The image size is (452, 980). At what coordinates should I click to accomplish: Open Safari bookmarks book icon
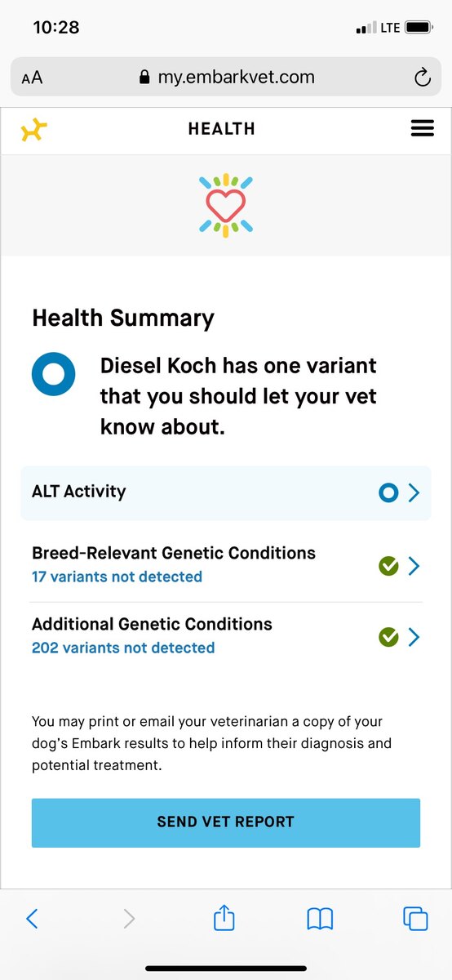pos(320,919)
